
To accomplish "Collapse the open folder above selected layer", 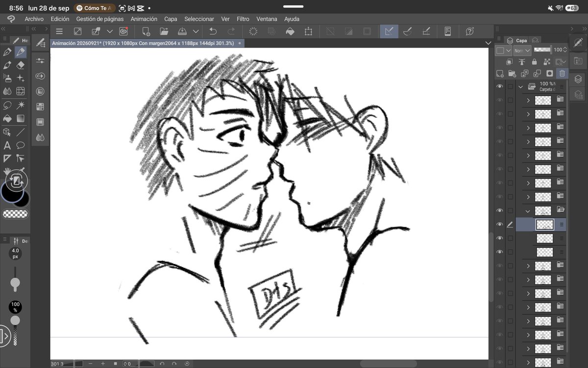I will pos(528,210).
